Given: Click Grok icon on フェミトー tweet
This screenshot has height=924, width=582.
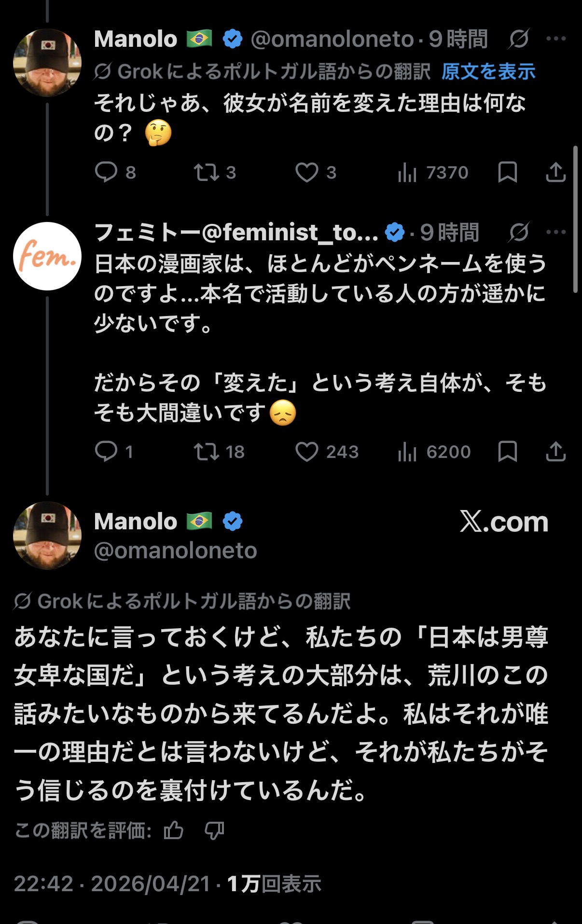Looking at the screenshot, I should (x=519, y=232).
